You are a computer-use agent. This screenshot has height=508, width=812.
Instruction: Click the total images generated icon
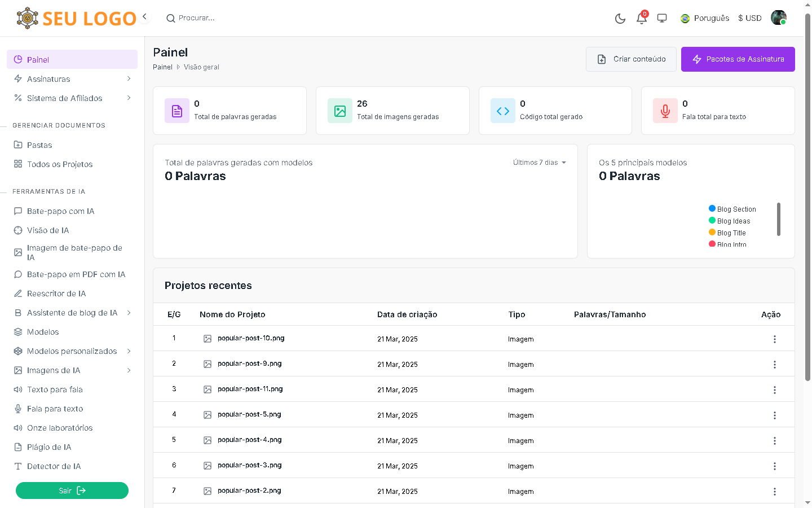tap(340, 111)
